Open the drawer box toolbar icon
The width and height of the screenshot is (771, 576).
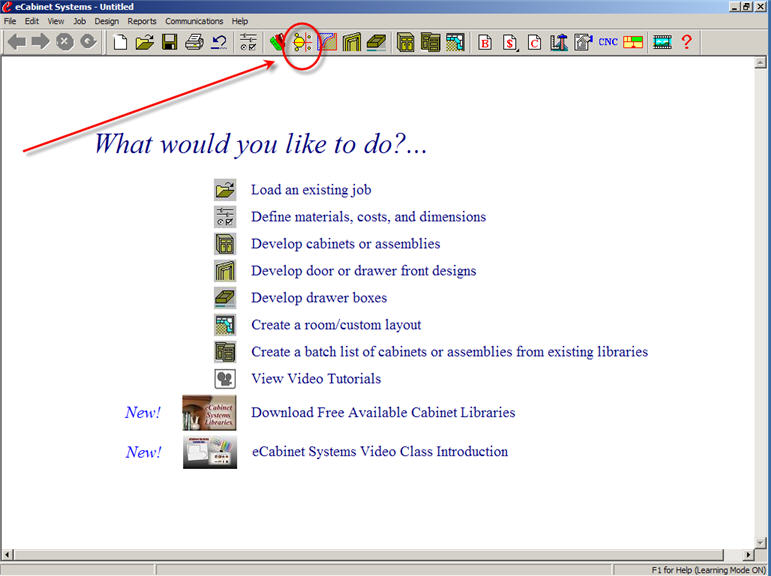click(377, 42)
